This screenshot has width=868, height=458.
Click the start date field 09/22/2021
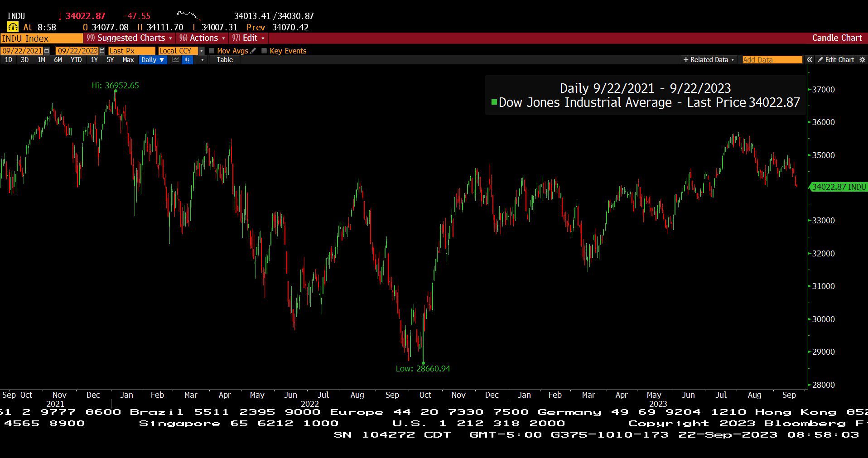click(x=22, y=51)
